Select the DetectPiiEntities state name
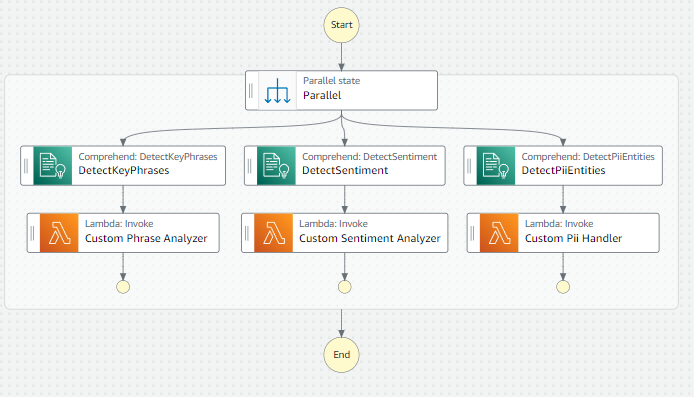Screen dimensions: 694x397 (563, 170)
